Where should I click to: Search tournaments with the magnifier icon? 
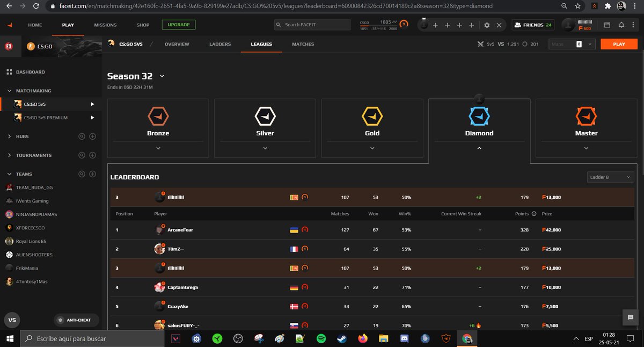82,155
